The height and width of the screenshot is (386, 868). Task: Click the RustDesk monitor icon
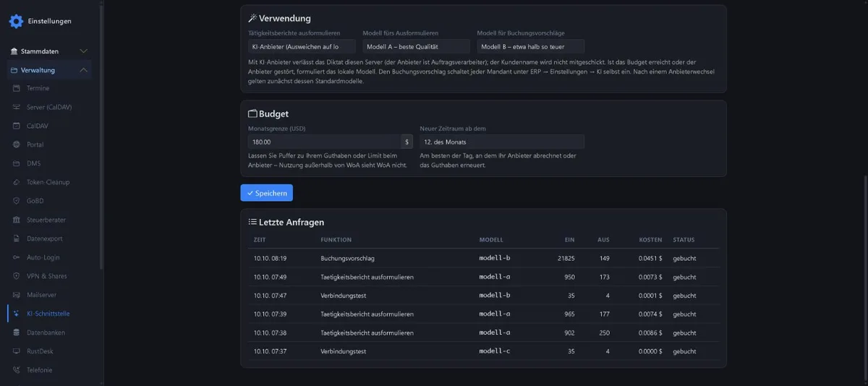point(17,351)
